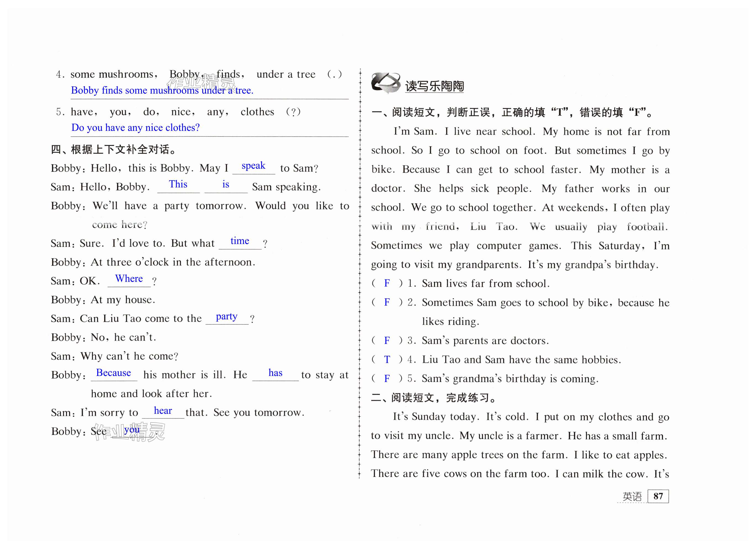Viewport: 756px width, 549px height.
Task: Click the answer 'Bobby finds some mushrooms under a tree.'
Action: (162, 90)
